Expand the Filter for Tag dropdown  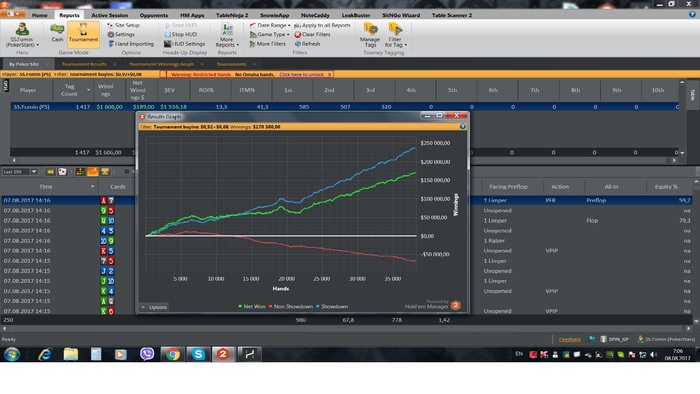click(406, 45)
